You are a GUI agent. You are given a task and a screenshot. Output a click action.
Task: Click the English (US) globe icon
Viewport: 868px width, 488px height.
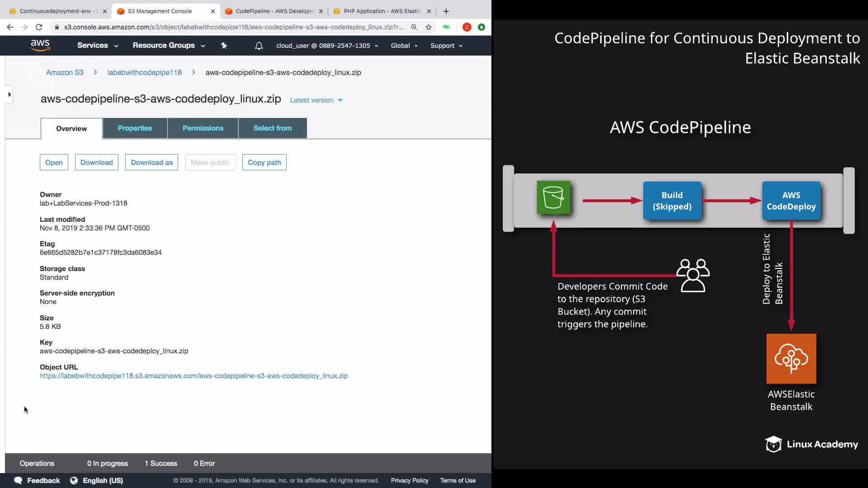(x=74, y=480)
